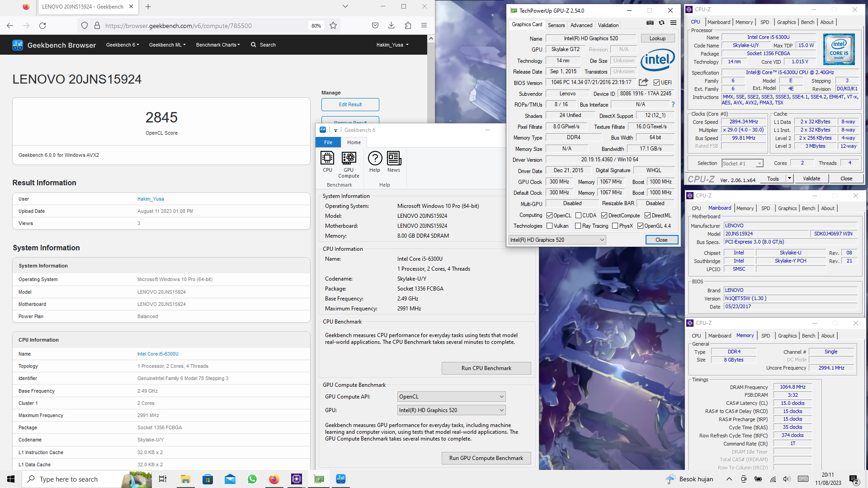Click the Firefox address bar URL
Viewport: 868px width, 488px height.
click(x=178, y=26)
